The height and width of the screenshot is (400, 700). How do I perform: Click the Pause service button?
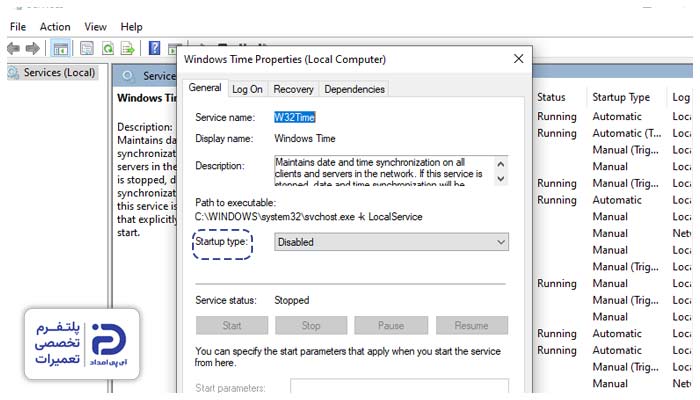pos(391,325)
